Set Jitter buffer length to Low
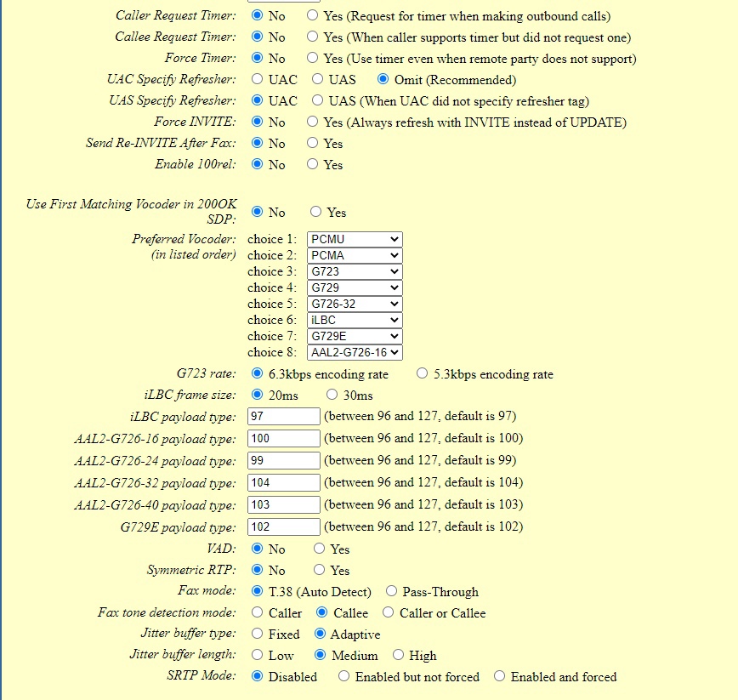Screen dimensions: 738x700 click(257, 654)
